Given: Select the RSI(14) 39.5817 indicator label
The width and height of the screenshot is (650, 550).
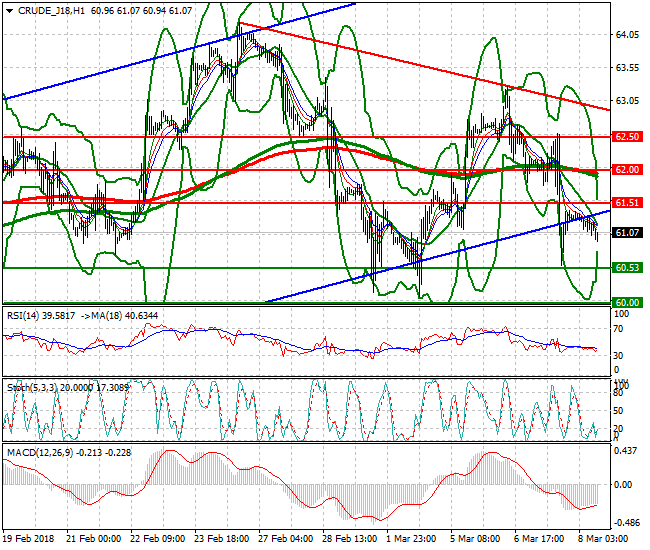Looking at the screenshot, I should pyautogui.click(x=41, y=316).
